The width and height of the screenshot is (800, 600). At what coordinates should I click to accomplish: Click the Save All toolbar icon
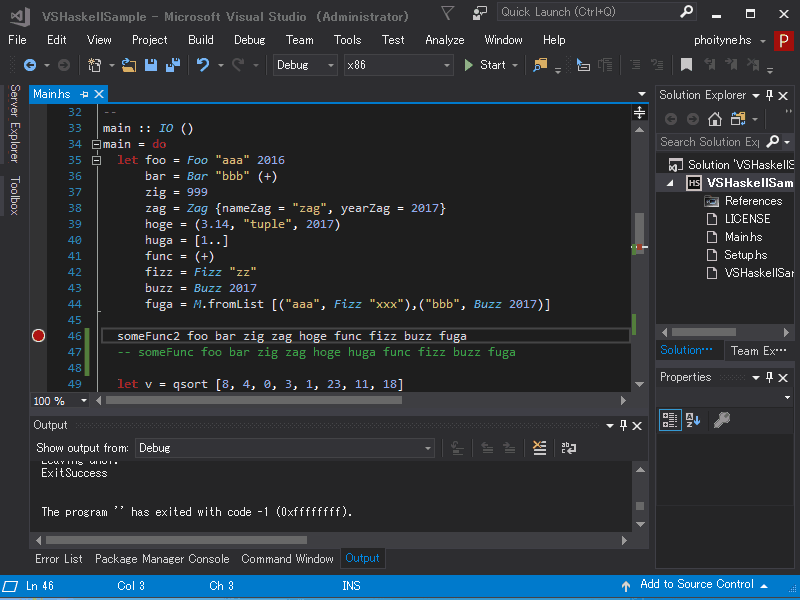click(173, 65)
